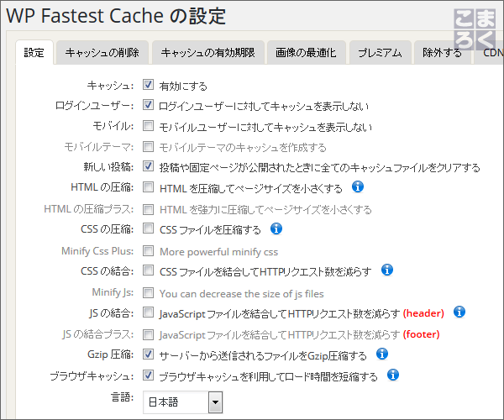
Task: Open info icon for Gzip 圧縮
Action: coord(382,354)
